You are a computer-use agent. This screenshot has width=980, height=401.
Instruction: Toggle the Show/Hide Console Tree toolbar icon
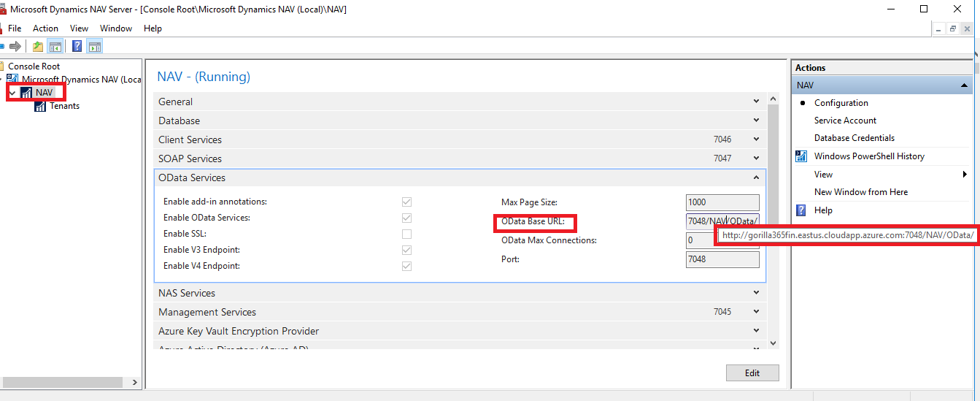click(x=55, y=47)
